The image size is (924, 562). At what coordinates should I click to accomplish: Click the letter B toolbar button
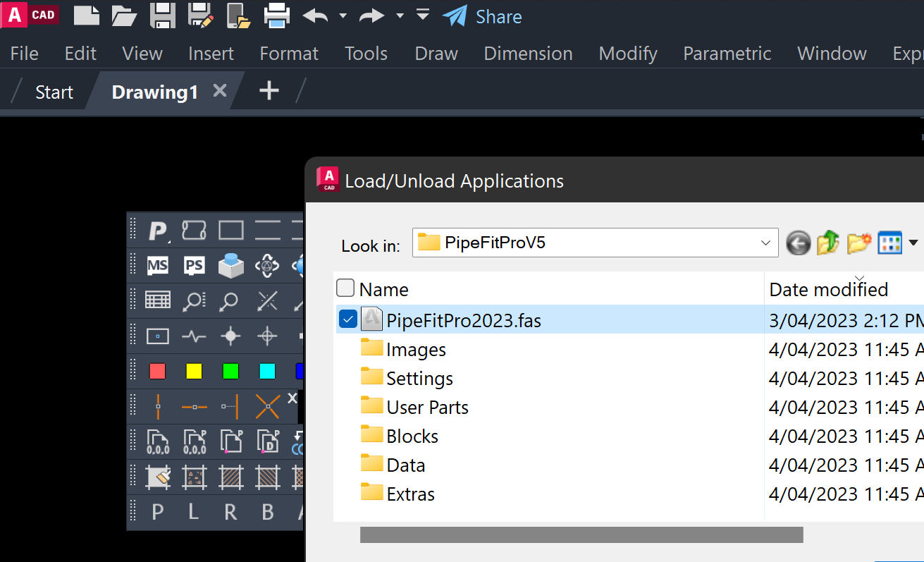(267, 513)
